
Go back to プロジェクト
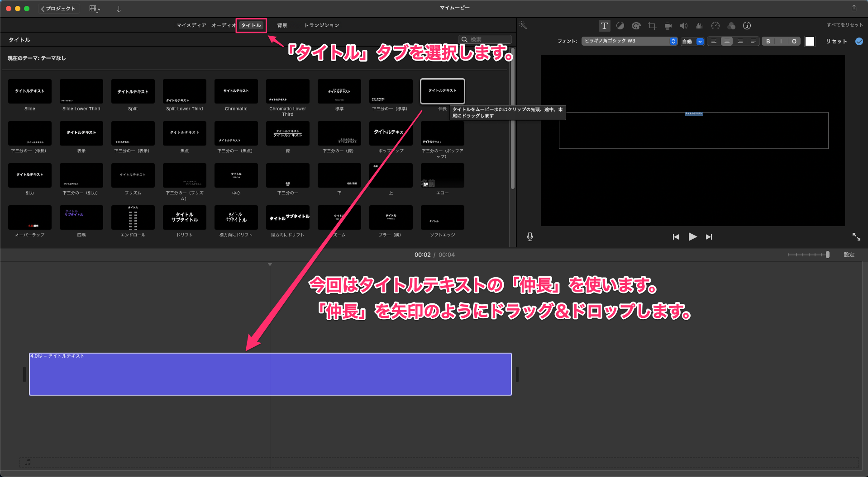tap(58, 9)
